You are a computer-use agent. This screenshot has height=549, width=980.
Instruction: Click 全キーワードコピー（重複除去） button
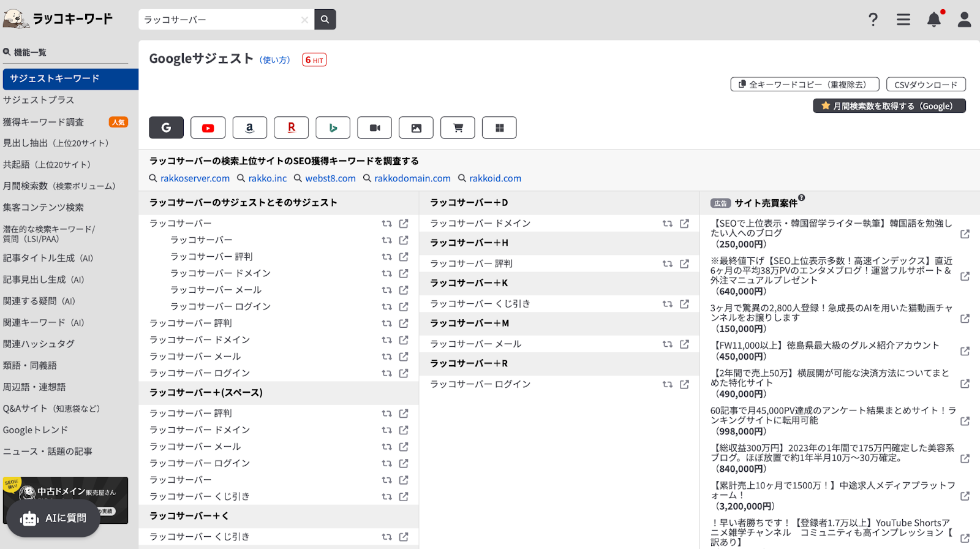click(805, 85)
